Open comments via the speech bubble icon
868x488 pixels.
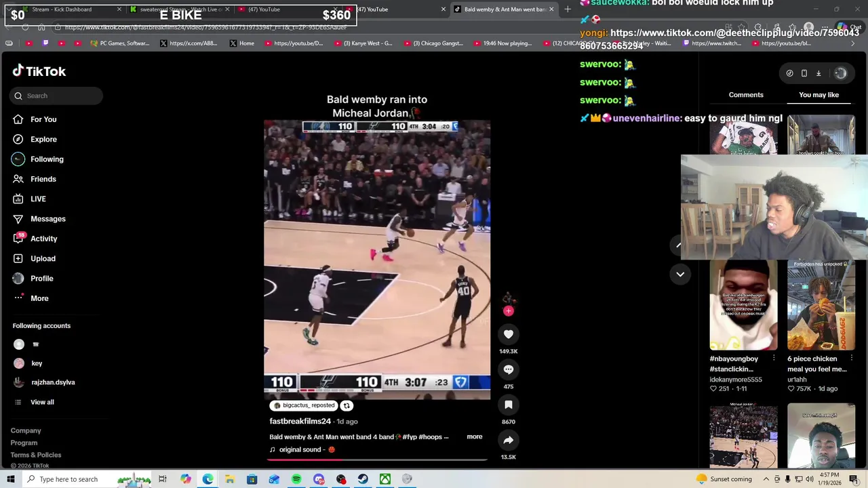click(x=509, y=369)
